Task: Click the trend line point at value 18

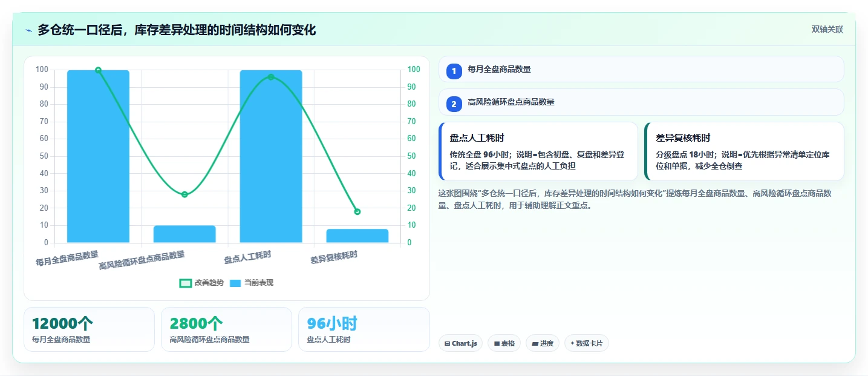Action: (357, 212)
